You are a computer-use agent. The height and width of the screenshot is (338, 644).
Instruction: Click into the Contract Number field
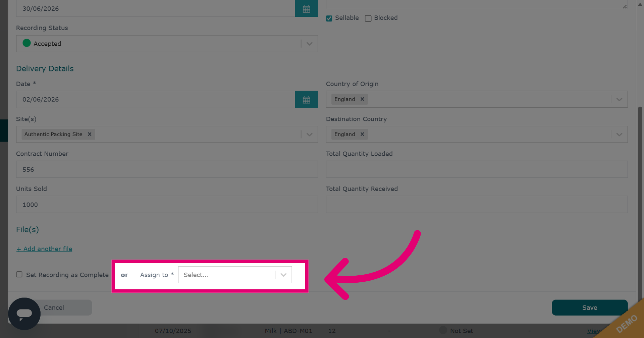[x=167, y=169]
